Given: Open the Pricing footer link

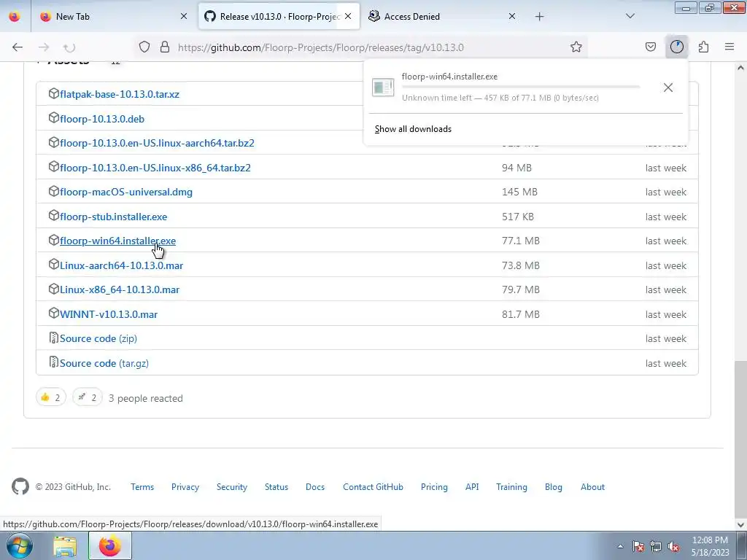Looking at the screenshot, I should click(434, 486).
